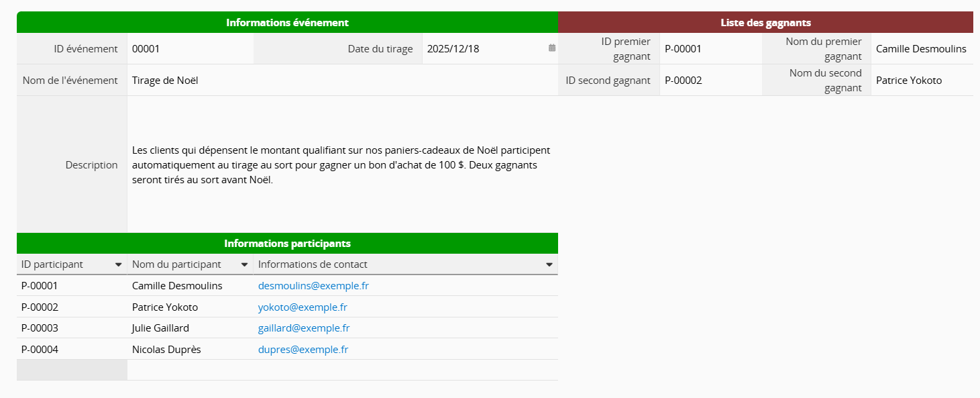Select participant ID cell P-00004
This screenshot has height=398, width=980.
(72, 350)
